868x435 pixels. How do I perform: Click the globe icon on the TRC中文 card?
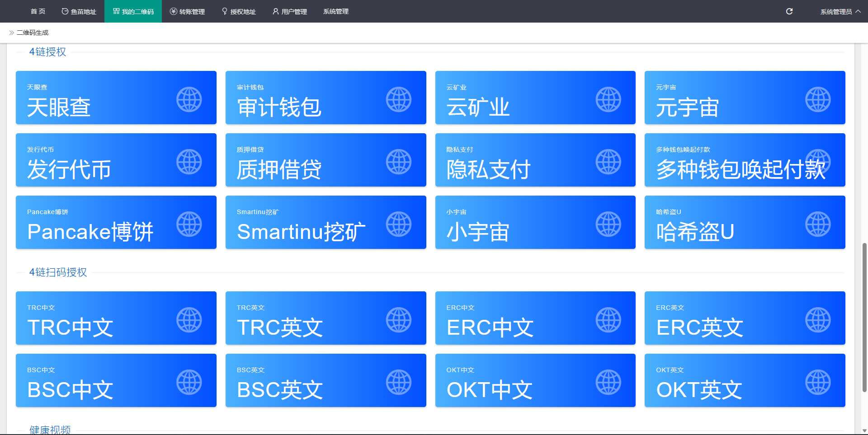pos(189,320)
